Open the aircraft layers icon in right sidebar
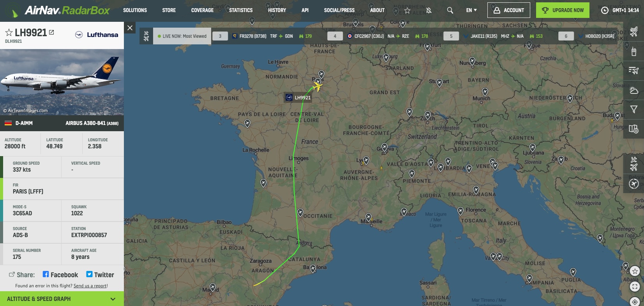644x306 pixels. coord(634,31)
